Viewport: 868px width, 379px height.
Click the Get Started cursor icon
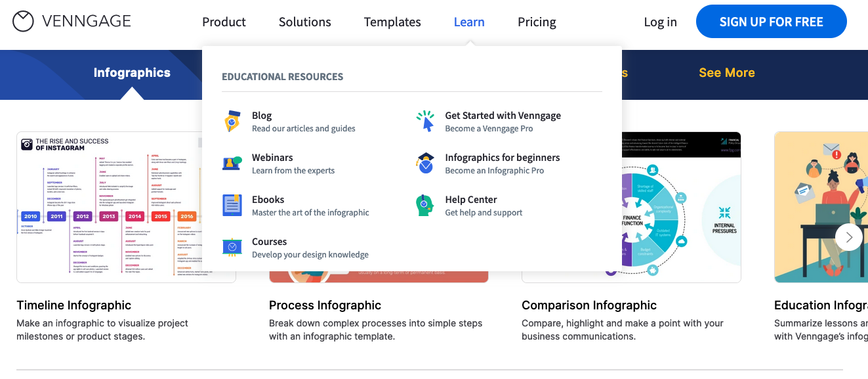(x=425, y=122)
